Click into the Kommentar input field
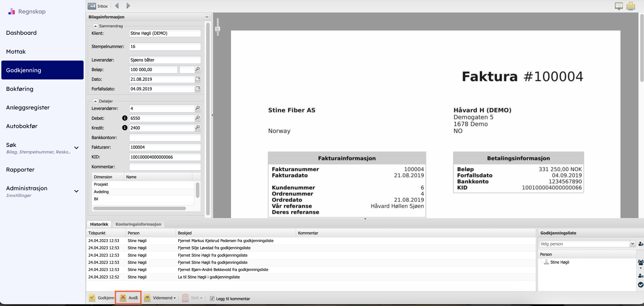The height and width of the screenshot is (306, 644). pyautogui.click(x=165, y=167)
